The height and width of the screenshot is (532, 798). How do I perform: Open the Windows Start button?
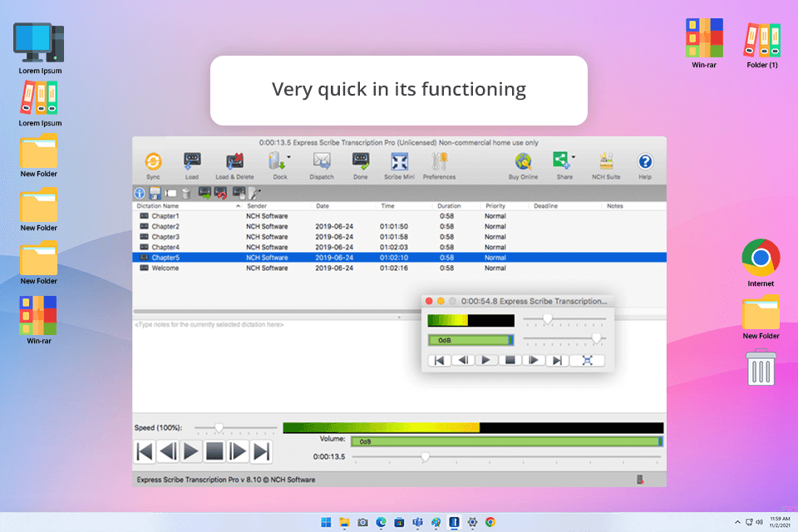(x=326, y=522)
